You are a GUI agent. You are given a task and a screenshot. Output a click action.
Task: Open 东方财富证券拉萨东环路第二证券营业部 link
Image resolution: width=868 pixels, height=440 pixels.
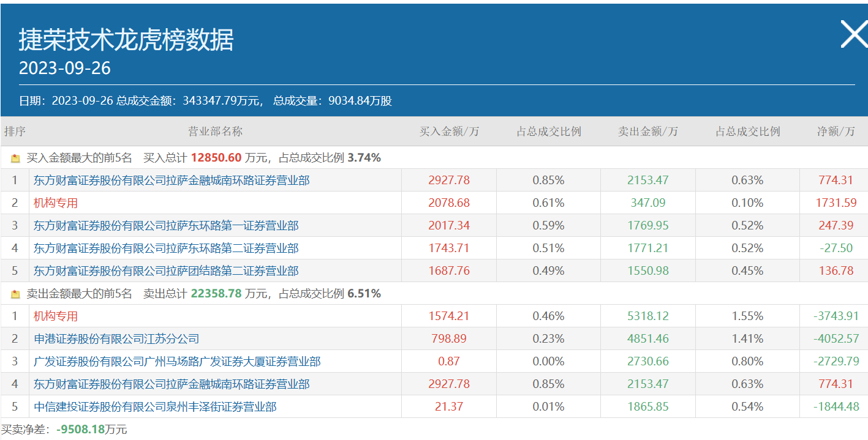tap(166, 248)
